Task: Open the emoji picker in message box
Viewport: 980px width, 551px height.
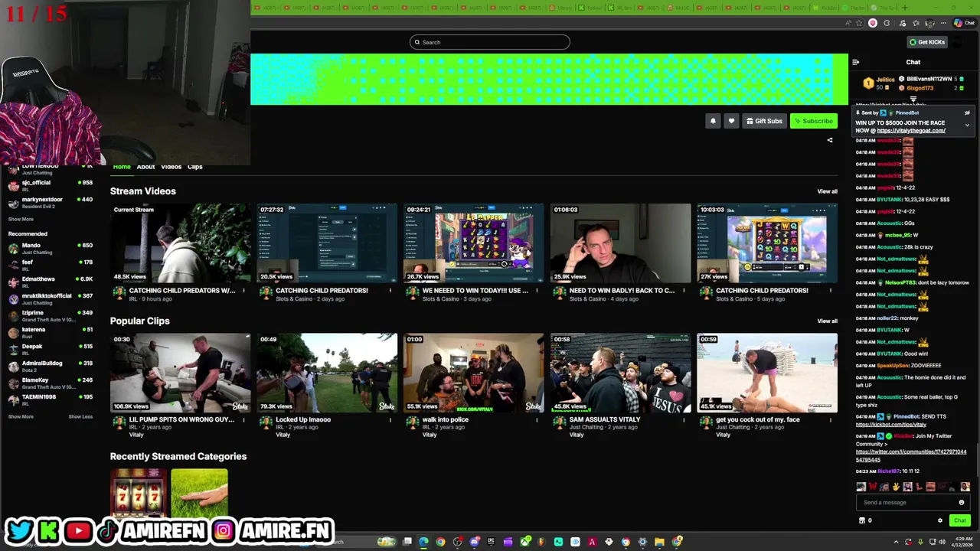Action: point(962,503)
